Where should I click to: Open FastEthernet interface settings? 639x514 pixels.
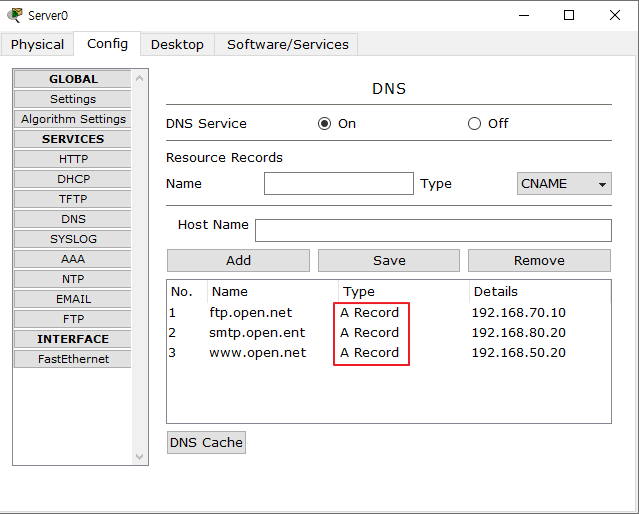pyautogui.click(x=73, y=359)
